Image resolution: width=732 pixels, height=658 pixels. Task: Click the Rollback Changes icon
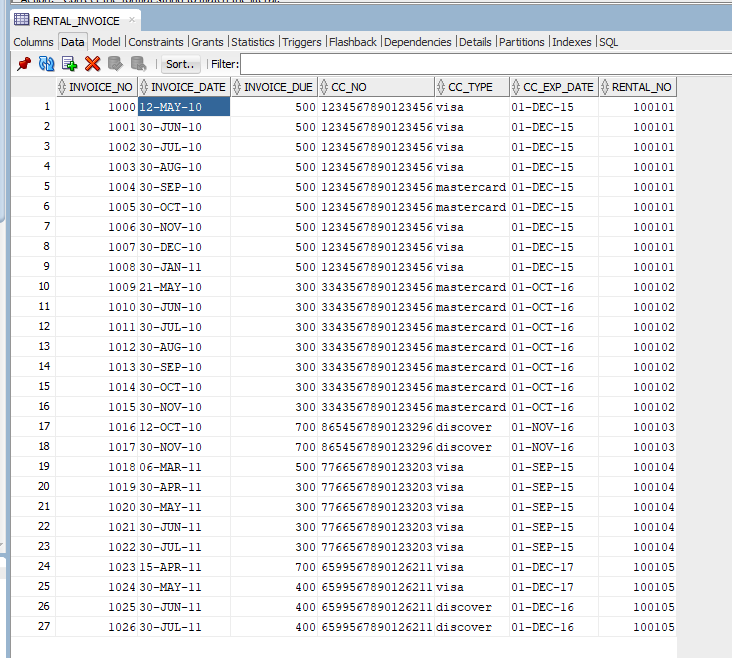coord(138,64)
